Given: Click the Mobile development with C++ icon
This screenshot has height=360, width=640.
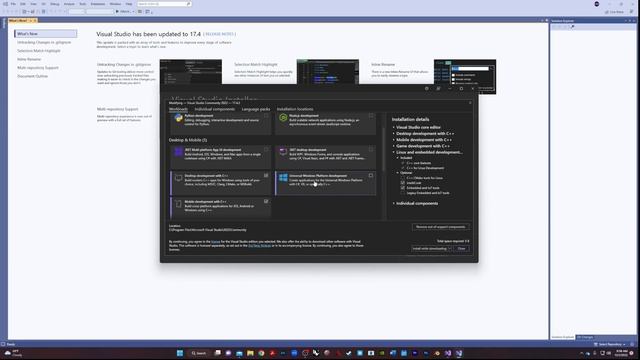Looking at the screenshot, I should [178, 204].
